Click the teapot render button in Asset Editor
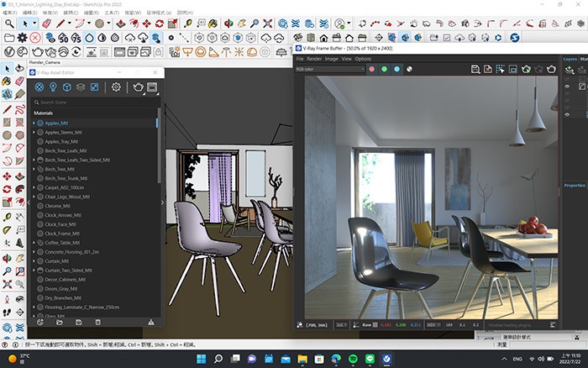The width and height of the screenshot is (588, 368). point(139,87)
